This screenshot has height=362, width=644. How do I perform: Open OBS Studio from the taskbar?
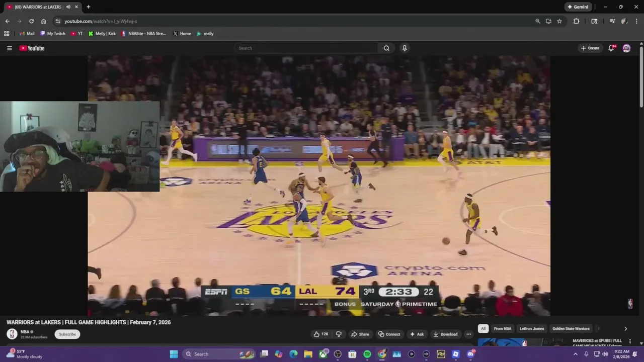(338, 354)
